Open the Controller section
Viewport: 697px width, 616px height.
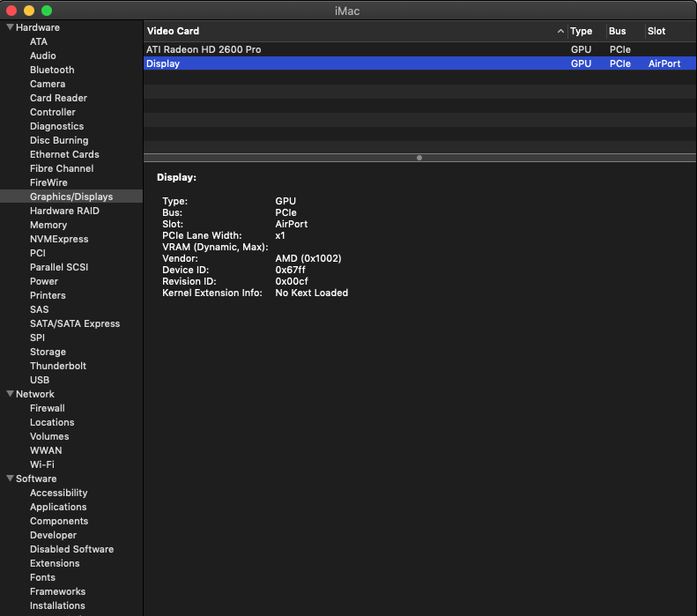pos(53,112)
